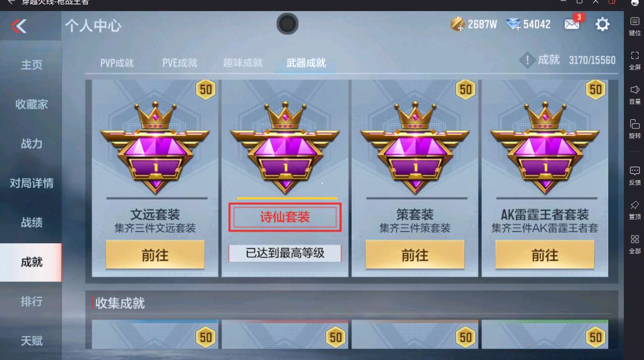Pin window with the 置顶 icon
The image size is (644, 360).
coord(634,209)
